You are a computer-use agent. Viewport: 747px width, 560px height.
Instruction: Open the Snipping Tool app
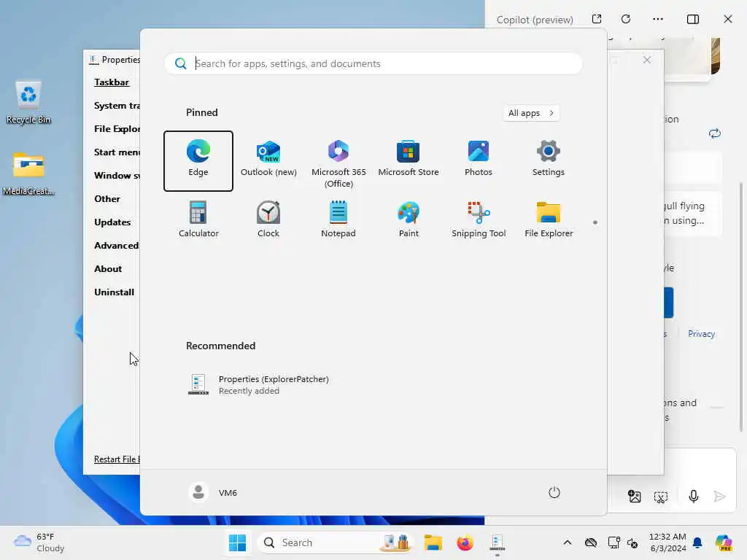(x=479, y=219)
